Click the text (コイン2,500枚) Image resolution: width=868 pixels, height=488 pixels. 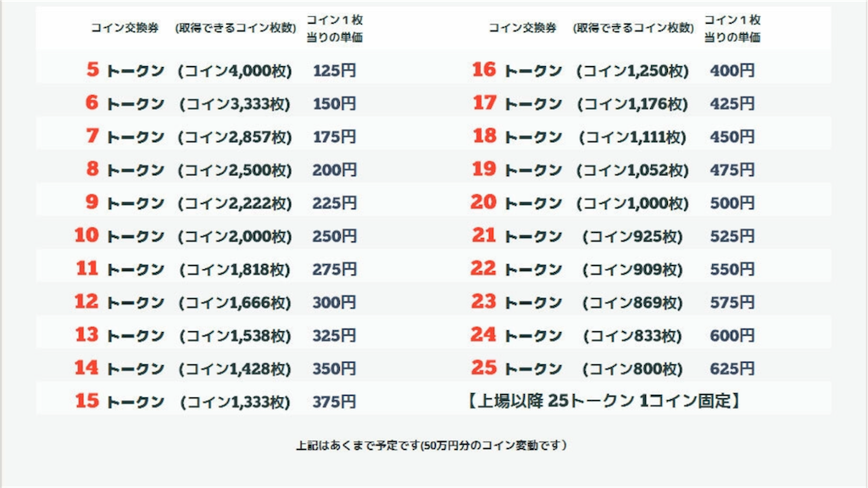click(x=235, y=170)
